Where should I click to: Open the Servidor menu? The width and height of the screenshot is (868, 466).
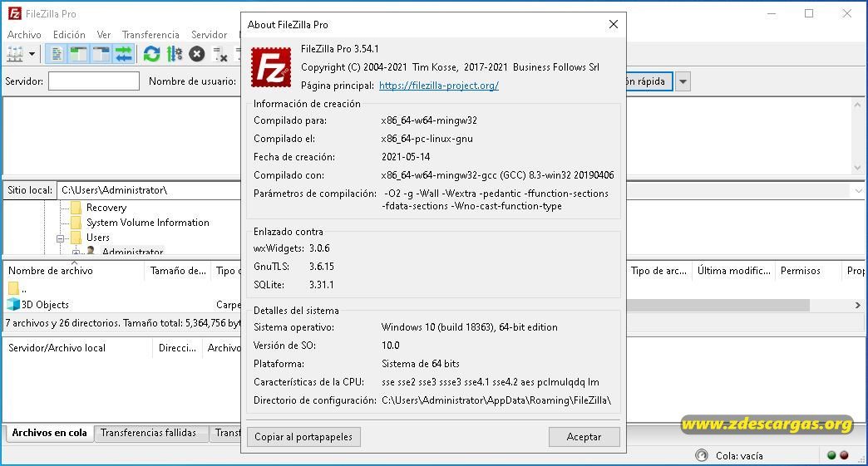click(210, 34)
